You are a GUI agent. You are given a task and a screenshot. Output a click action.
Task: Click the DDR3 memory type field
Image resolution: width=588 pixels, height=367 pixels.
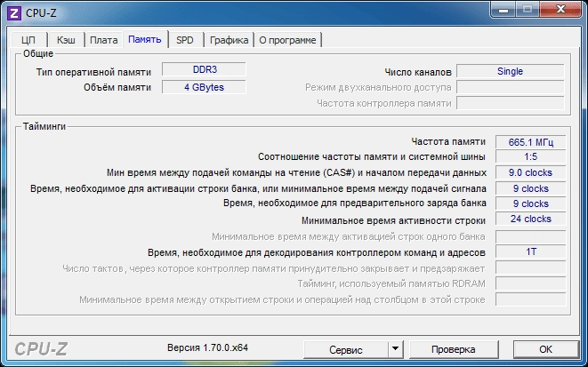[x=204, y=69]
